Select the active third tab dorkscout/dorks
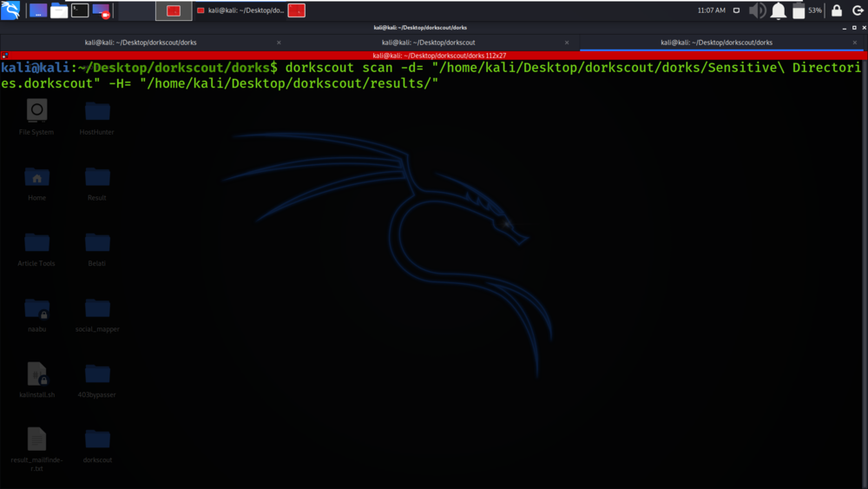 (716, 43)
